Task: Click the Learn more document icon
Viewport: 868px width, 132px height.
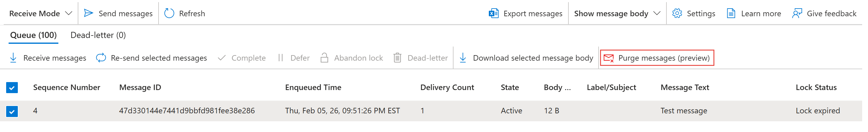Action: pos(731,13)
